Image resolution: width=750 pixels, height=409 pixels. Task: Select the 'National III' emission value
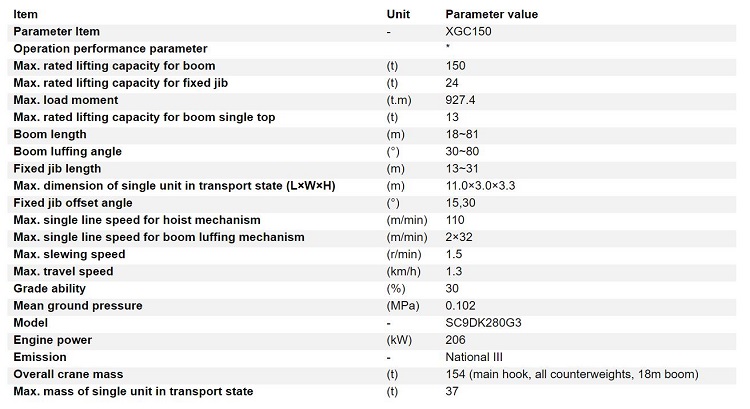click(474, 357)
